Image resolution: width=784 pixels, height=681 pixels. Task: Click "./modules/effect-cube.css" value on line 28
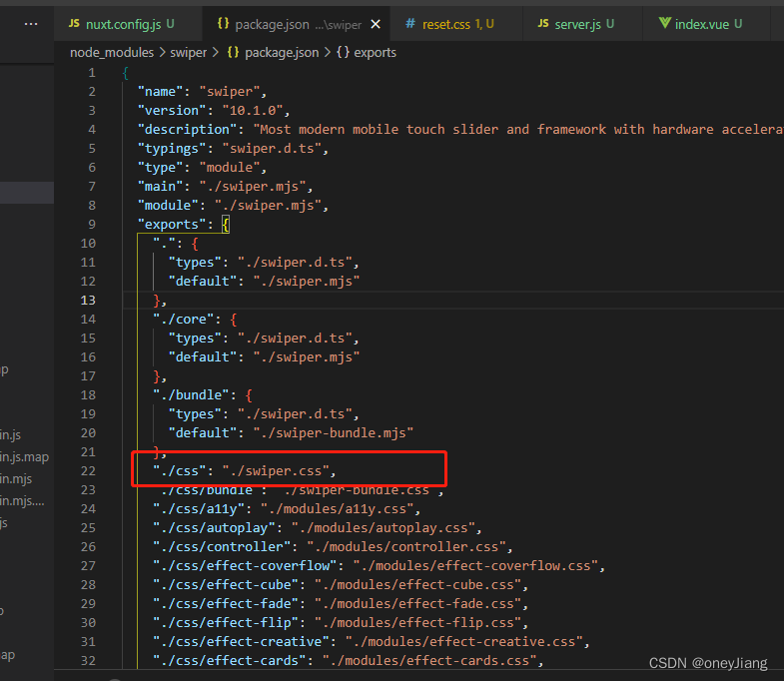[x=418, y=585]
